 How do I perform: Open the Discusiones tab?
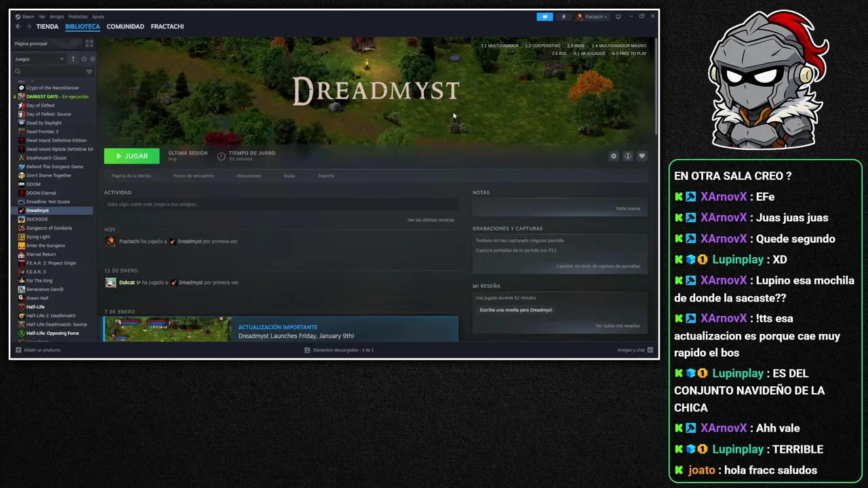click(x=249, y=176)
